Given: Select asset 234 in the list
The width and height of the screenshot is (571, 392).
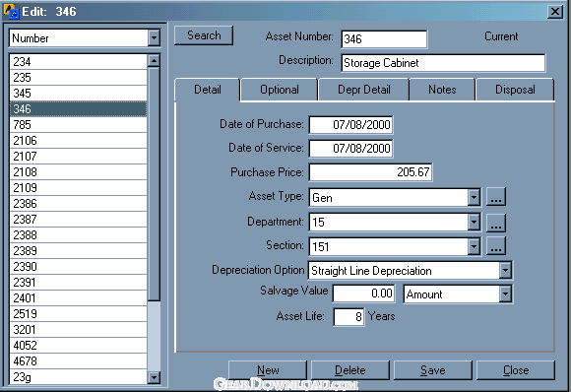Looking at the screenshot, I should click(x=78, y=62).
